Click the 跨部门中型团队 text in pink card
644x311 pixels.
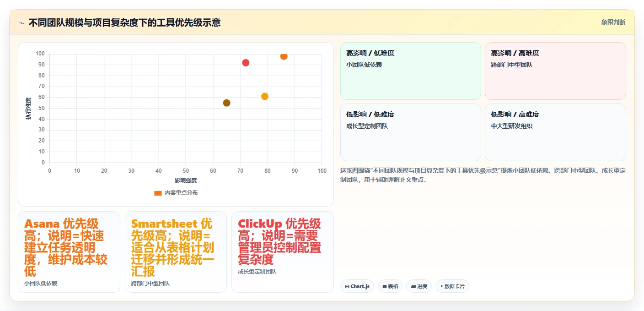point(512,65)
